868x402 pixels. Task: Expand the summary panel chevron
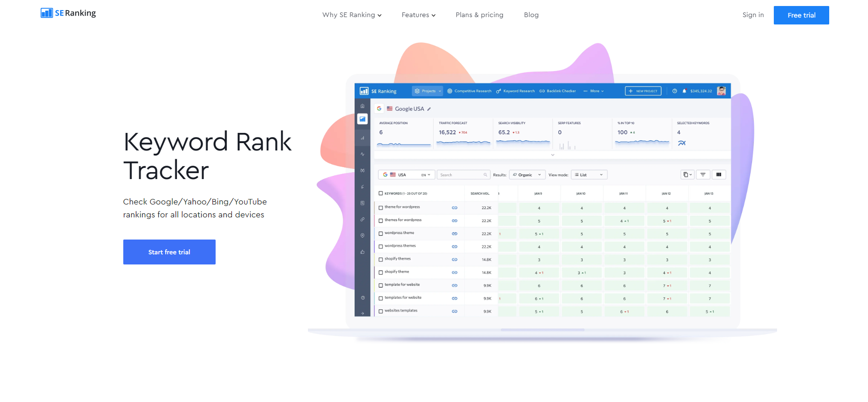tap(553, 155)
